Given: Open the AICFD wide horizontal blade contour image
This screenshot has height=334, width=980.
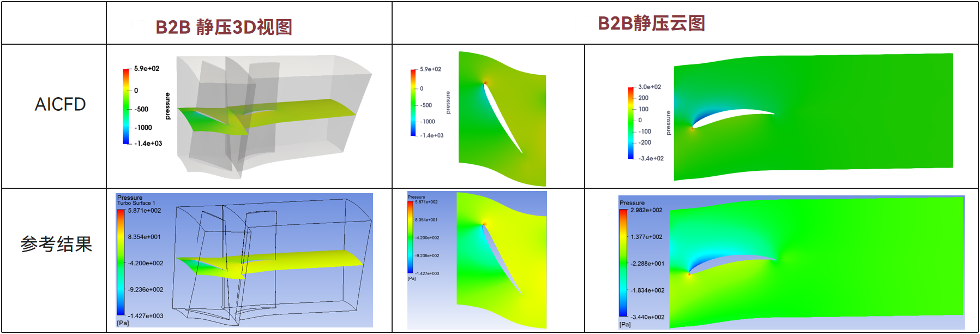Looking at the screenshot, I should click(x=813, y=116).
